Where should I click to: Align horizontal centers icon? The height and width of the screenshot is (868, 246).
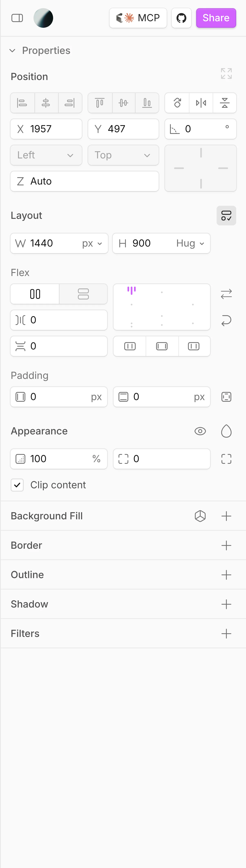pyautogui.click(x=46, y=103)
